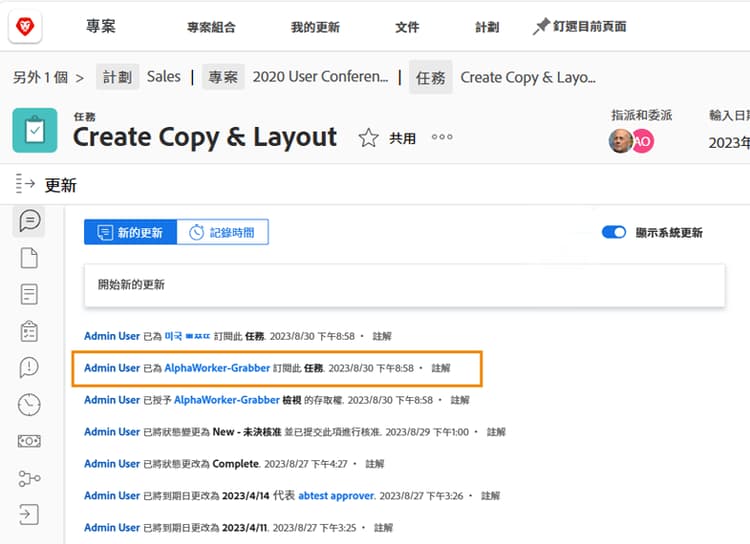Click the 共用 share button
This screenshot has height=544, width=750.
click(402, 138)
